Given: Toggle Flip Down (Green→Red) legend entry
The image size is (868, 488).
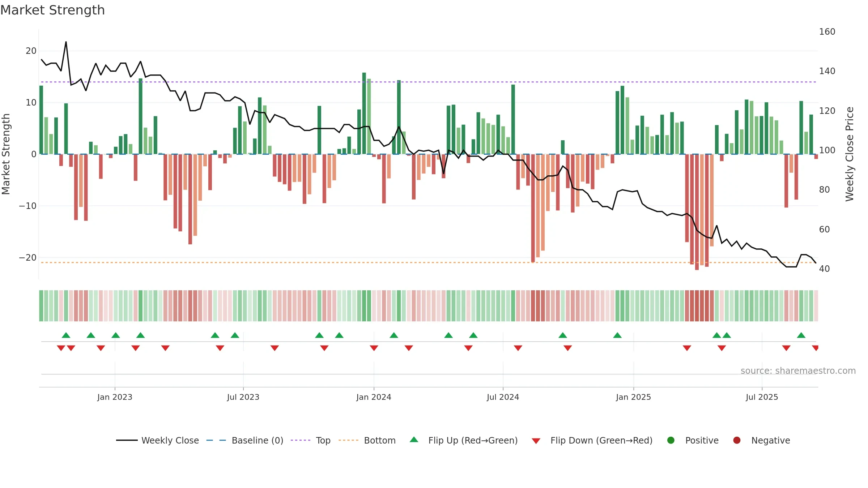Looking at the screenshot, I should [592, 440].
